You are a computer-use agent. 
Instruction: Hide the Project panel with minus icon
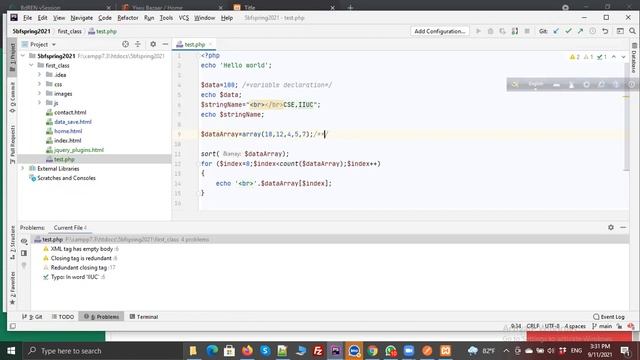[x=165, y=44]
